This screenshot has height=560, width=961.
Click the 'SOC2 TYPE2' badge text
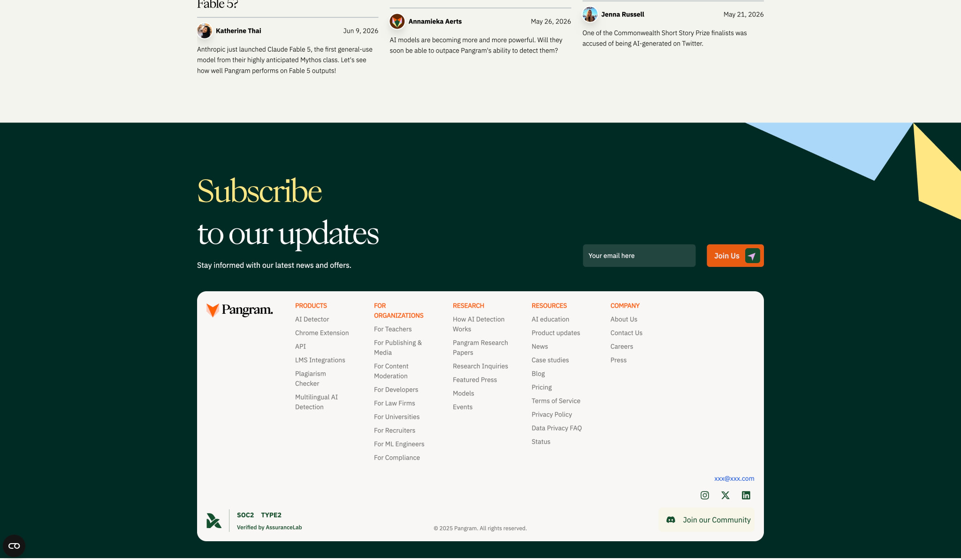[x=259, y=515]
